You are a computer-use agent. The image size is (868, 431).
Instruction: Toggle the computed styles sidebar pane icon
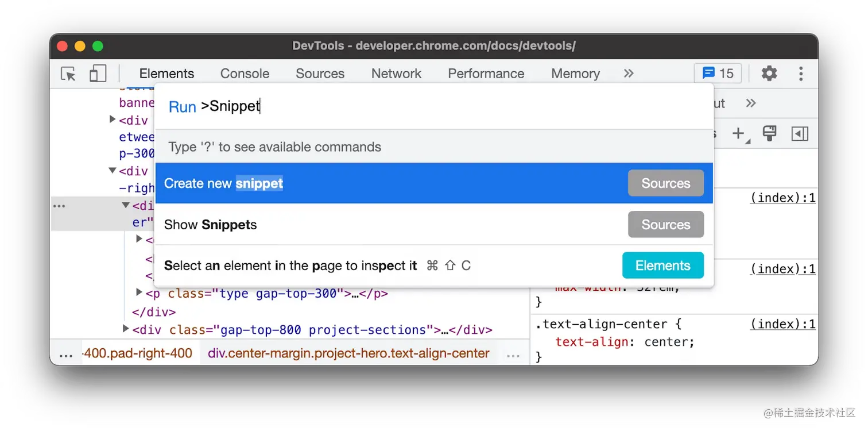(800, 134)
